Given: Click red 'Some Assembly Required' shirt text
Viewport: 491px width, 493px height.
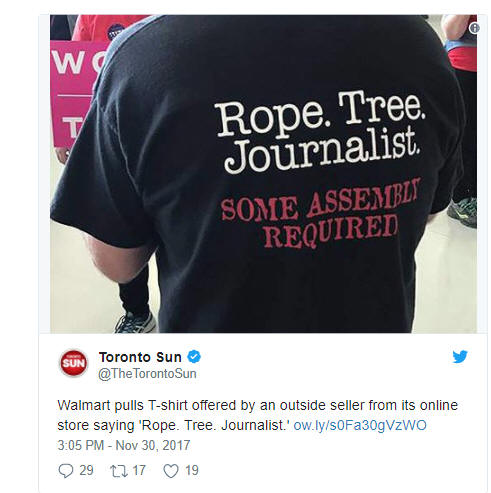Looking at the screenshot, I should point(320,215).
